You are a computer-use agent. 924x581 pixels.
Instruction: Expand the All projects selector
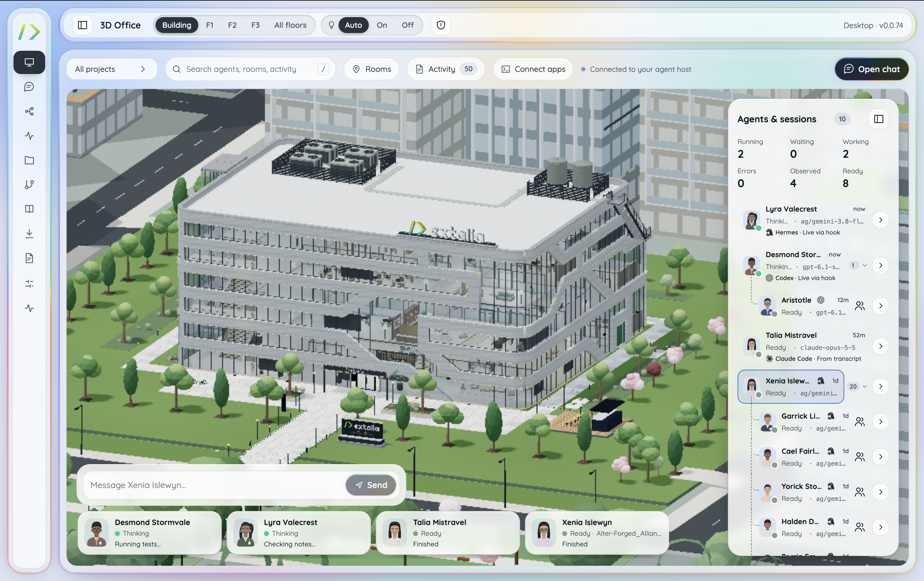click(x=112, y=69)
